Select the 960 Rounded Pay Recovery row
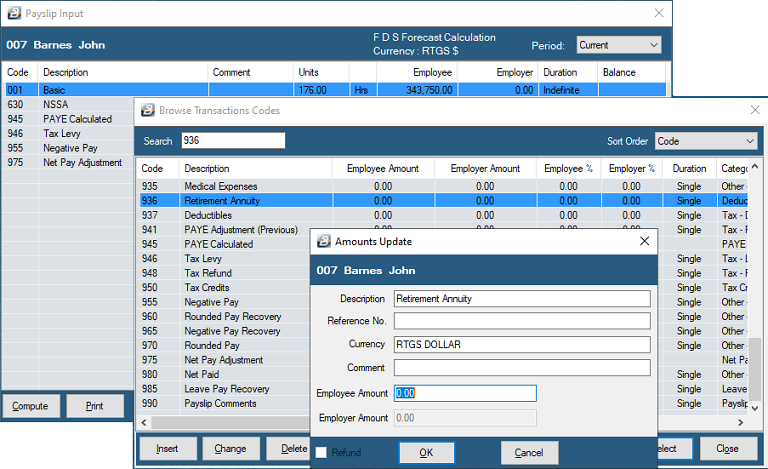The height and width of the screenshot is (469, 768). (225, 316)
